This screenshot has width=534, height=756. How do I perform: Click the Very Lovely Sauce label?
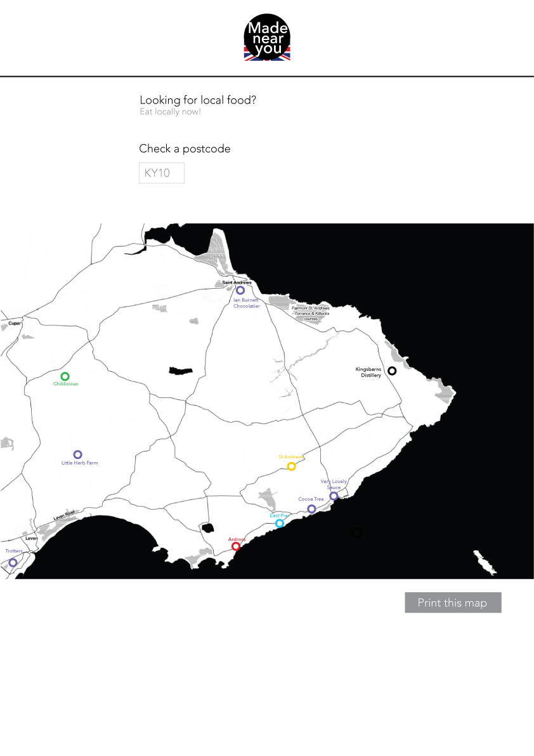pyautogui.click(x=334, y=484)
